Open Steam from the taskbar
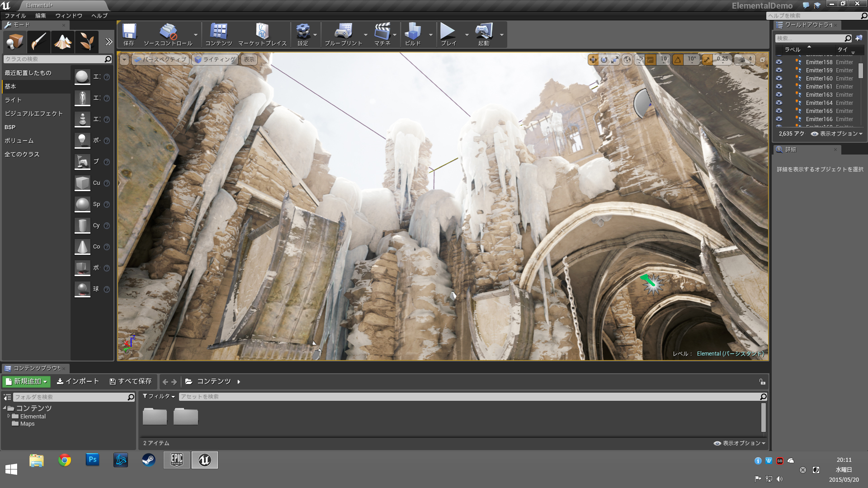Viewport: 868px width, 488px height. point(149,460)
